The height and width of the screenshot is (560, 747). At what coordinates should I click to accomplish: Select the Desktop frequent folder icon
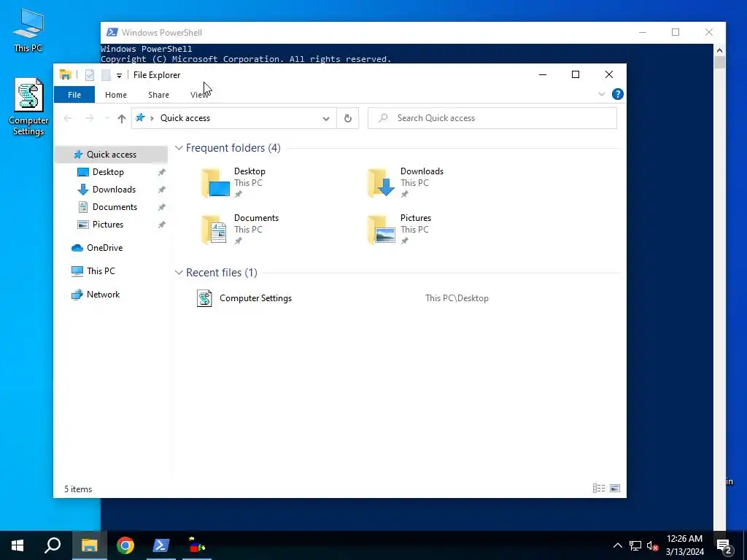[x=215, y=183]
